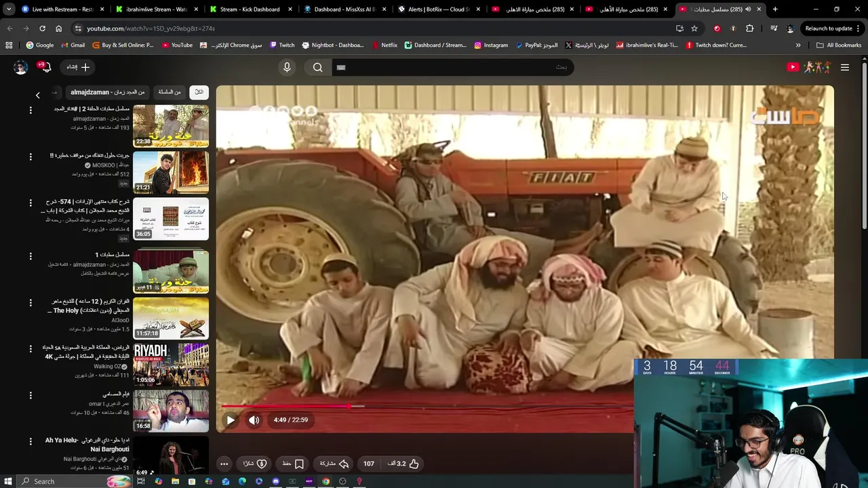Click the YouTube search magnifier icon
The width and height of the screenshot is (868, 488).
click(x=317, y=67)
